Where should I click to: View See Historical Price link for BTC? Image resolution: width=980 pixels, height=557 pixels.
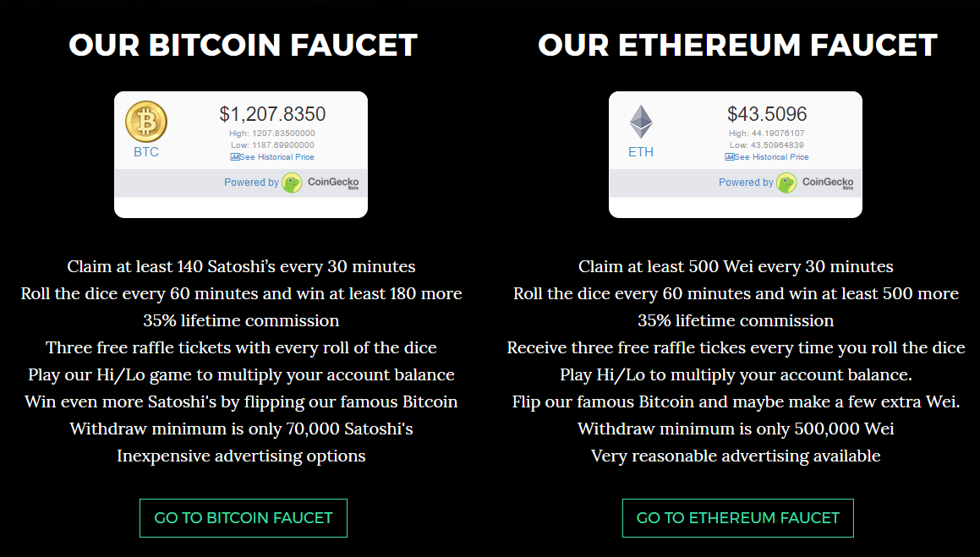(276, 156)
